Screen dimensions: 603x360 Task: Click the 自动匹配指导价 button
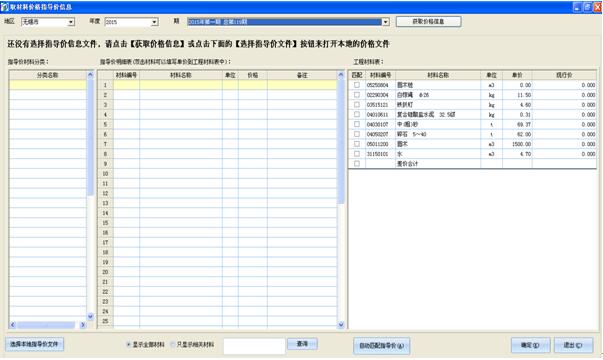(x=381, y=346)
